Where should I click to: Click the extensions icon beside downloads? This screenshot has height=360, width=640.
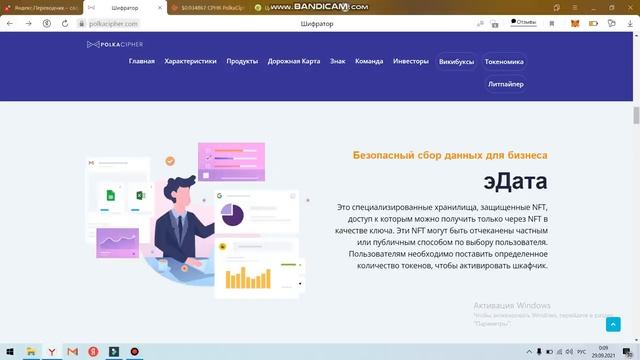[611, 24]
